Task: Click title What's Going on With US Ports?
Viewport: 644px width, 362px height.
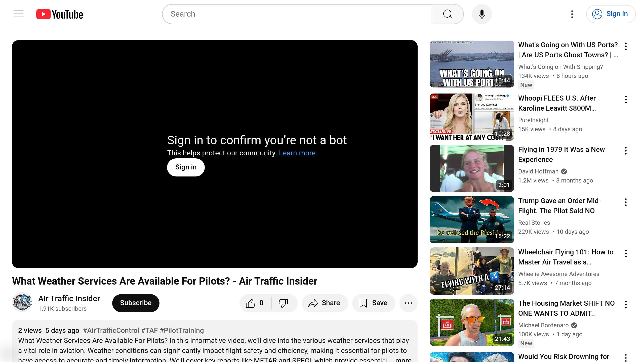Action: click(568, 50)
